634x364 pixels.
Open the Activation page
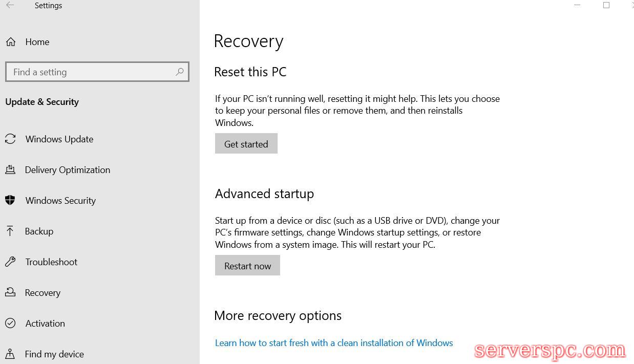pos(45,324)
